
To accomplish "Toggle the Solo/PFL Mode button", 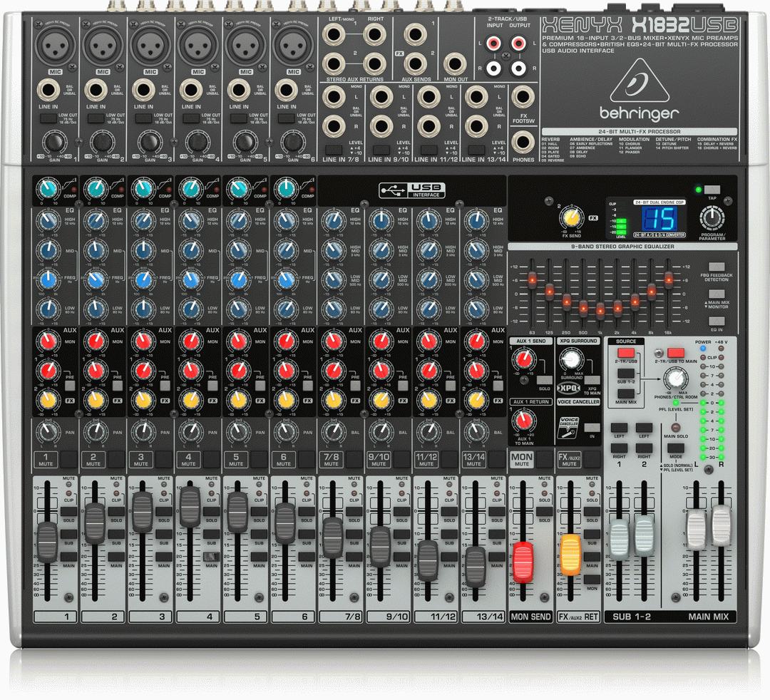I will coord(676,448).
